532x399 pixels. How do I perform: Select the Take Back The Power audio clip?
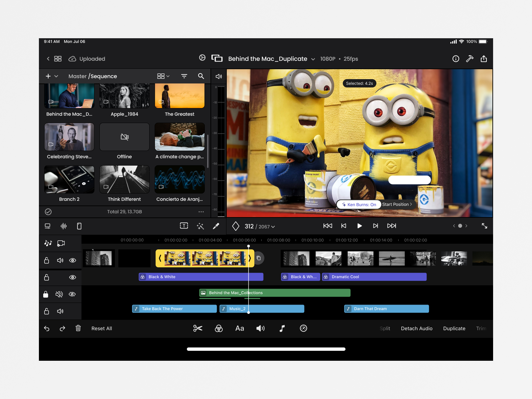point(174,309)
